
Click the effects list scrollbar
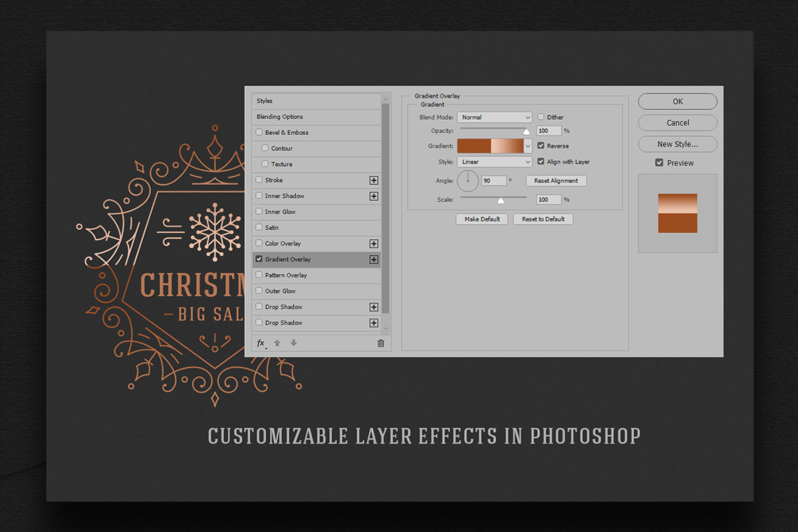tap(386, 208)
